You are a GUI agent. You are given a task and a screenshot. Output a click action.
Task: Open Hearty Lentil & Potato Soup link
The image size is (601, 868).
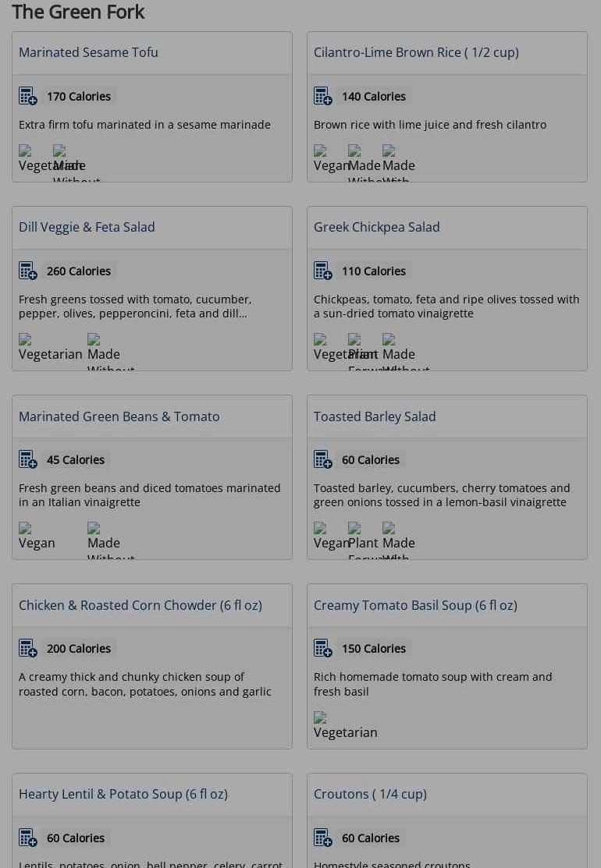coord(123,794)
